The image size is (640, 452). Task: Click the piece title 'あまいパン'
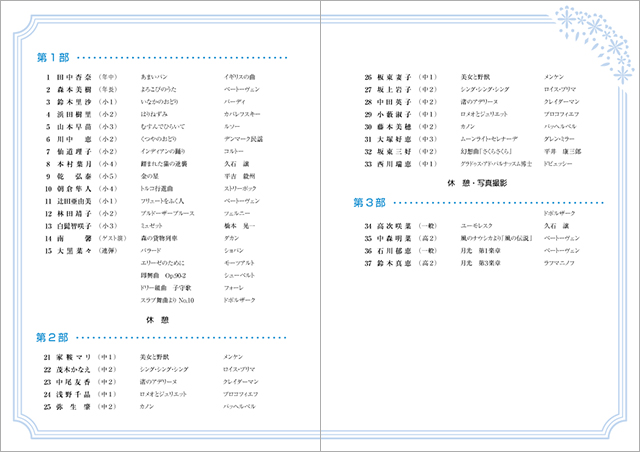154,77
